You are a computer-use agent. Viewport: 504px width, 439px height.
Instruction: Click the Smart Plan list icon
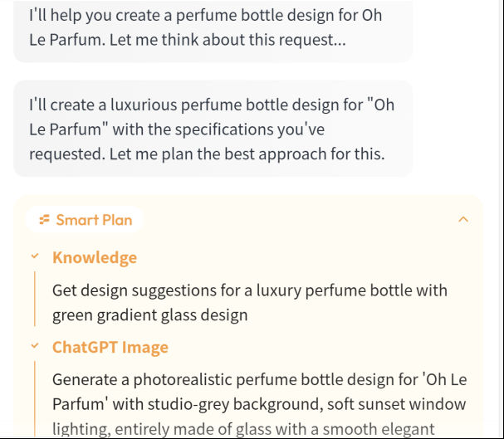(x=44, y=220)
